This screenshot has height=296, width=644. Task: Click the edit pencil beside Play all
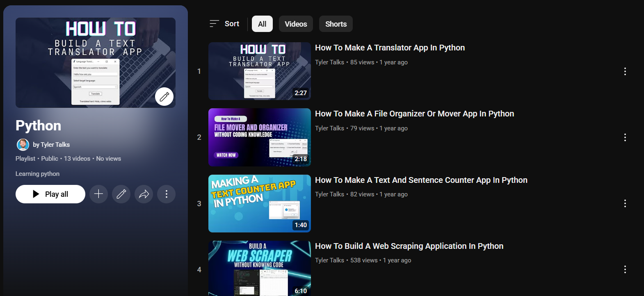[x=121, y=194]
